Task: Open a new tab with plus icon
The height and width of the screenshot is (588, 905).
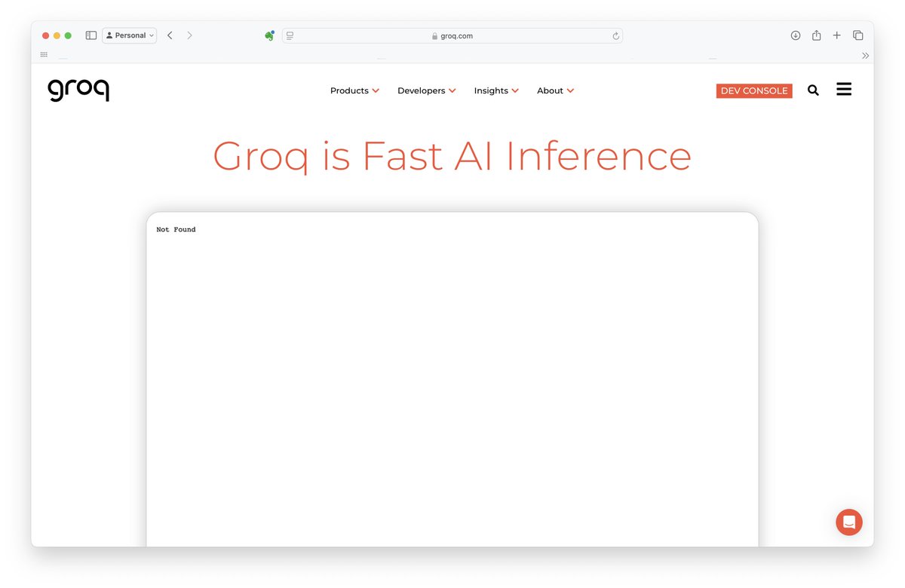Action: (x=837, y=35)
